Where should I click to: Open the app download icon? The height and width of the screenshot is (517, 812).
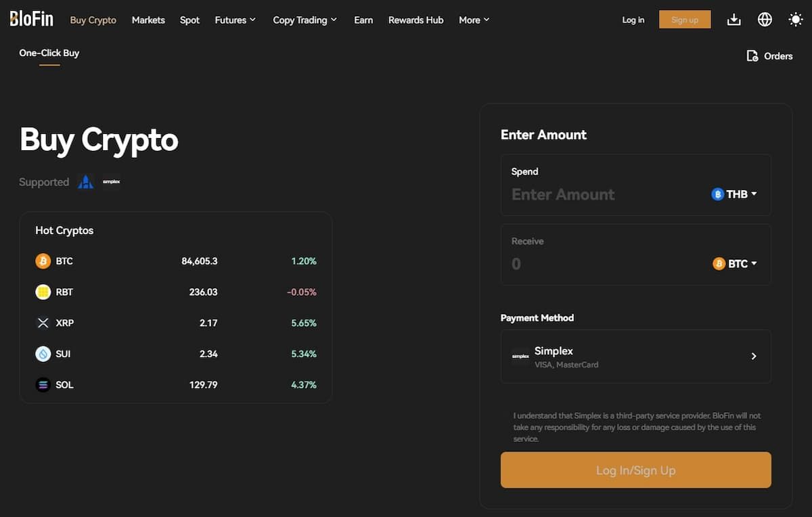(x=734, y=20)
